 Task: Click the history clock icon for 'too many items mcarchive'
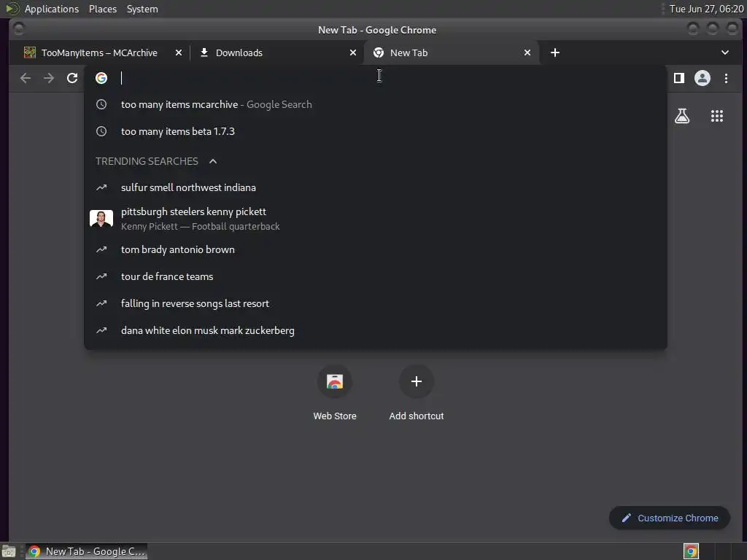[x=101, y=104]
